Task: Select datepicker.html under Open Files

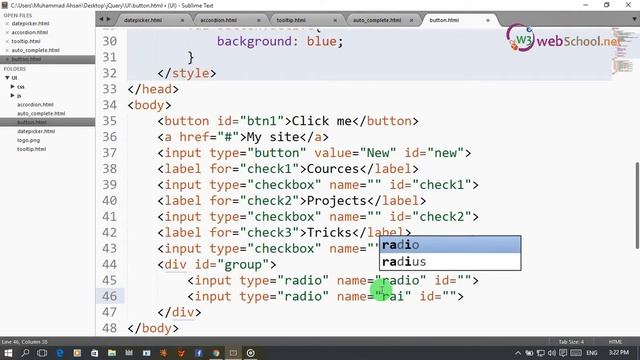Action: [x=31, y=24]
